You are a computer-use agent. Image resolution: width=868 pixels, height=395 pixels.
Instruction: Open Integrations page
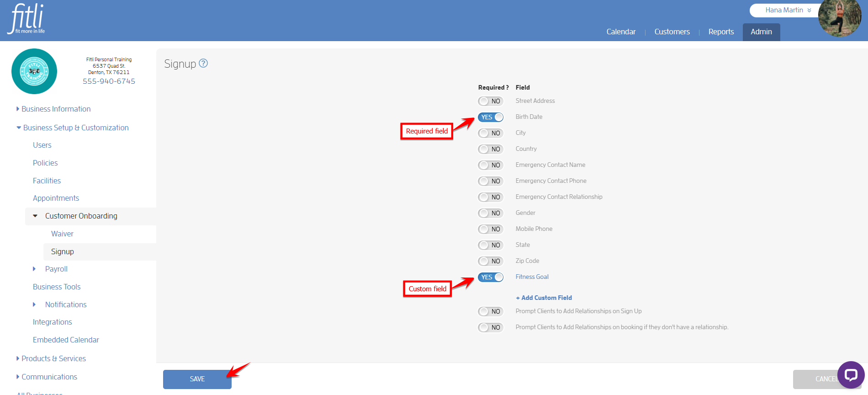(52, 322)
